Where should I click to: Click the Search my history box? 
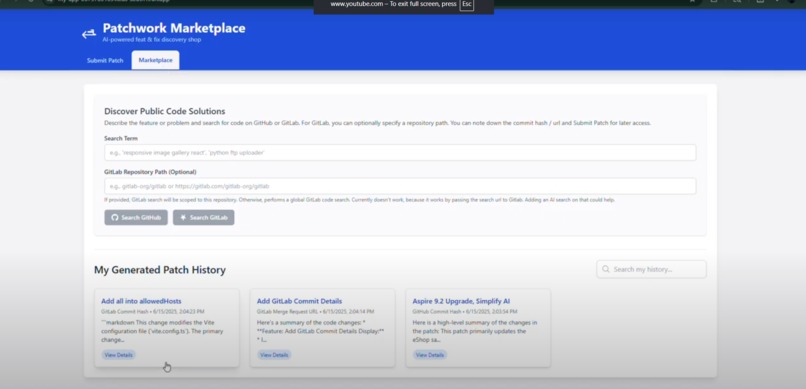click(x=651, y=269)
